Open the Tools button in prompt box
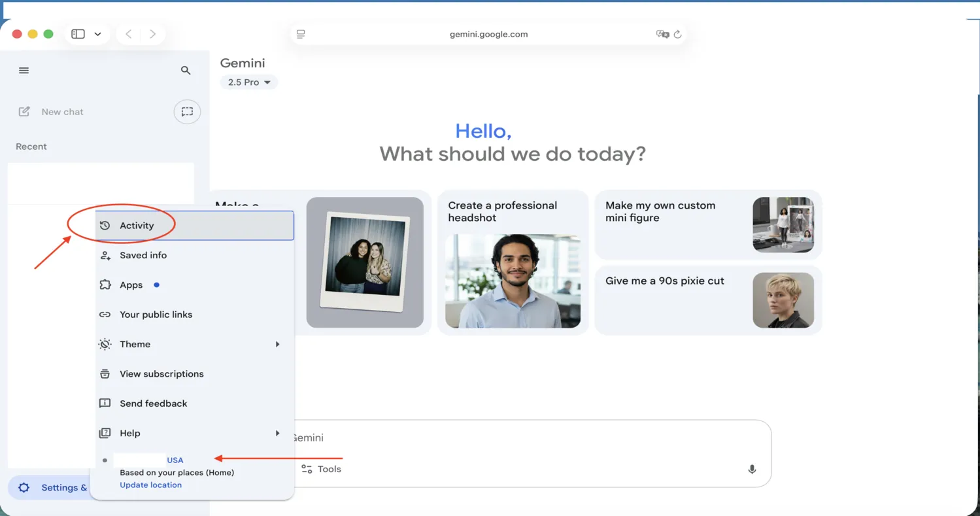 click(322, 469)
